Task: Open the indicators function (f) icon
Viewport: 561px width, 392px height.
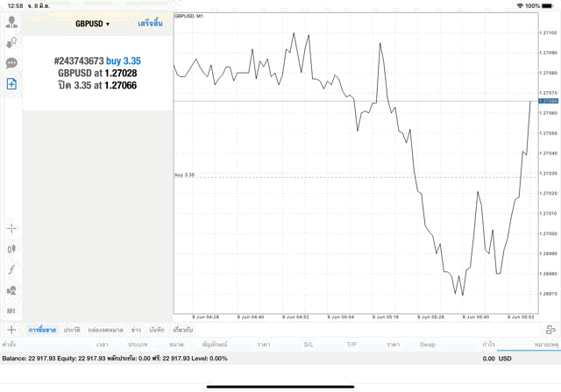Action: [x=11, y=269]
